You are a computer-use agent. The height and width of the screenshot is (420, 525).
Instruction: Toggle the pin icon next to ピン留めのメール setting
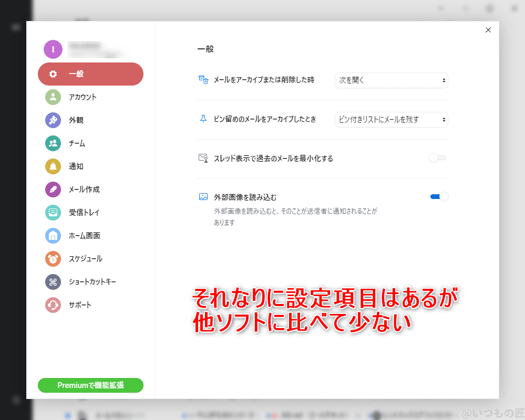pos(202,120)
